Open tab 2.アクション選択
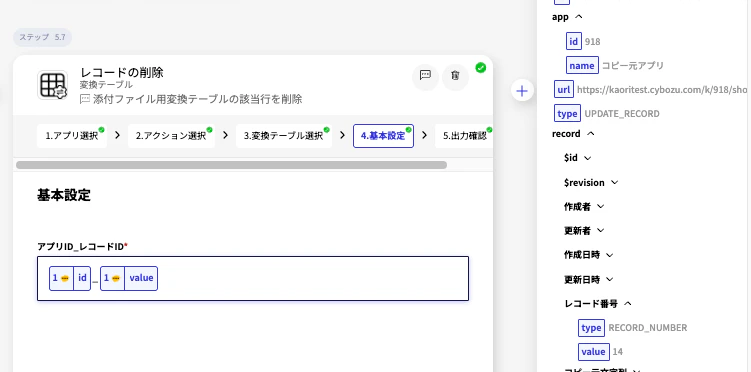 pos(171,136)
